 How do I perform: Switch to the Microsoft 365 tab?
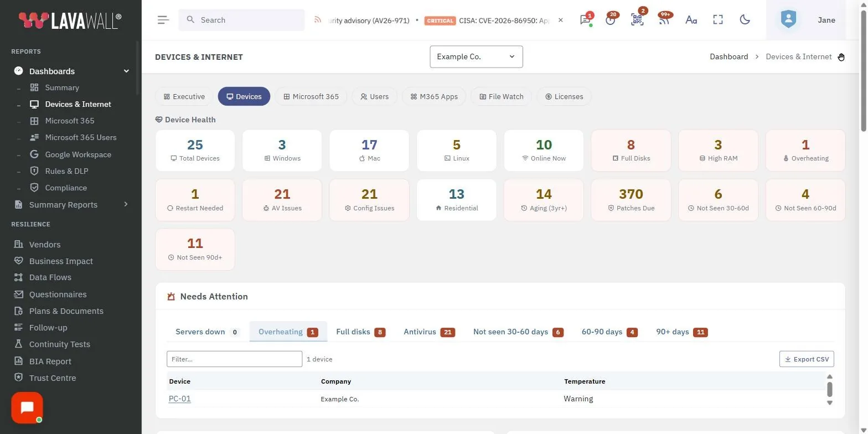click(311, 96)
